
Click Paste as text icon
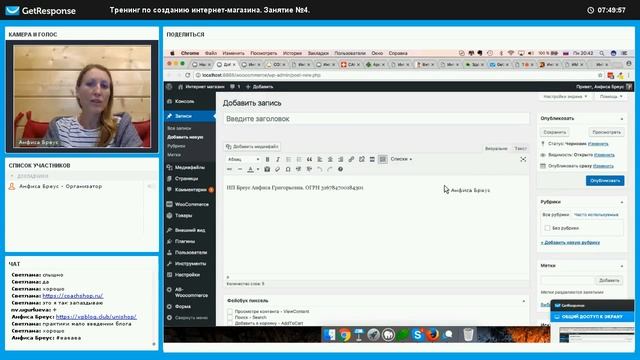tap(267, 169)
